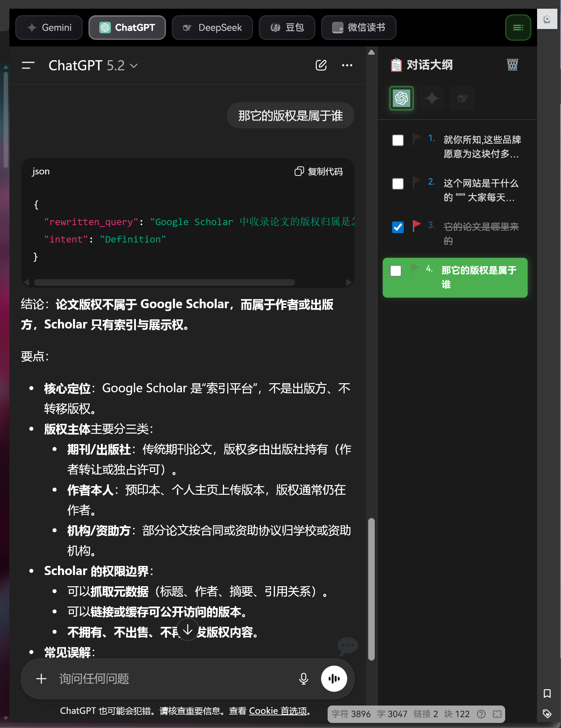Jump to outline item 它的论文是哪里来的

(x=481, y=234)
